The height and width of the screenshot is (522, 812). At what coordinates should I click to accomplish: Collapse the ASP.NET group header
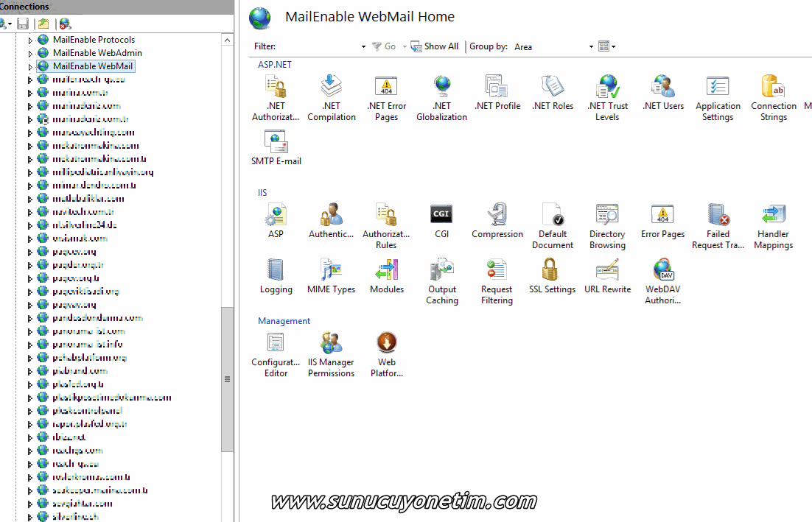[x=274, y=65]
